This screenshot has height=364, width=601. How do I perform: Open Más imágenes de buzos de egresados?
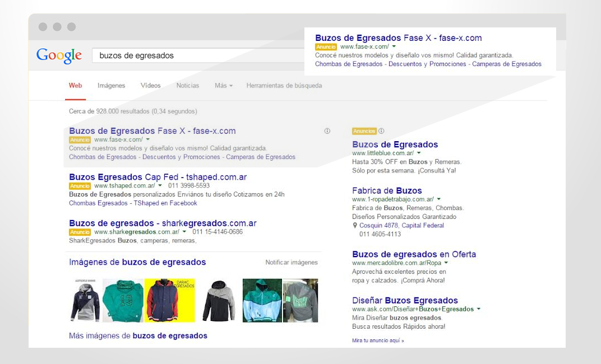138,335
